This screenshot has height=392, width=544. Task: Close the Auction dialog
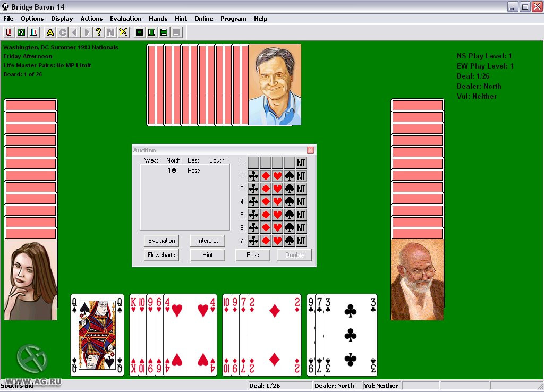click(x=310, y=150)
